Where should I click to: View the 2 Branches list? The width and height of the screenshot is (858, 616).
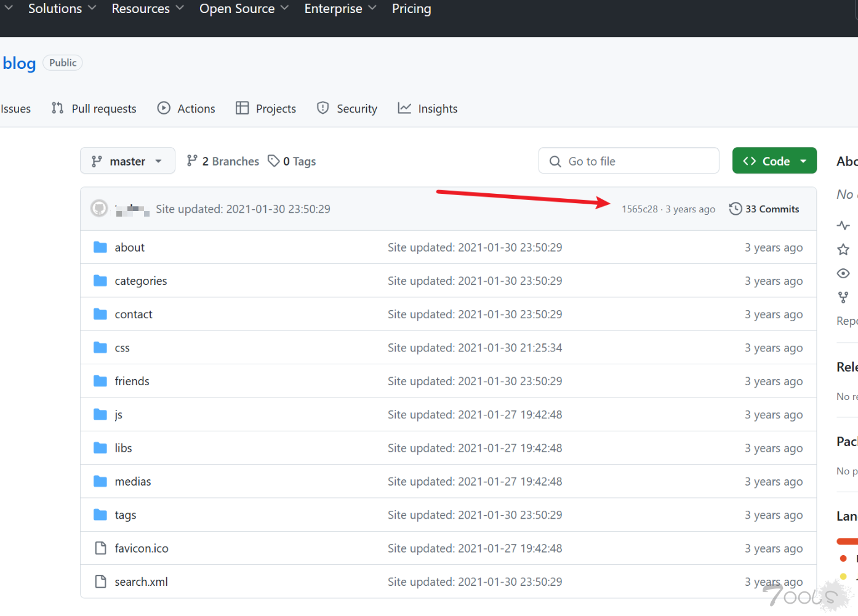[223, 161]
